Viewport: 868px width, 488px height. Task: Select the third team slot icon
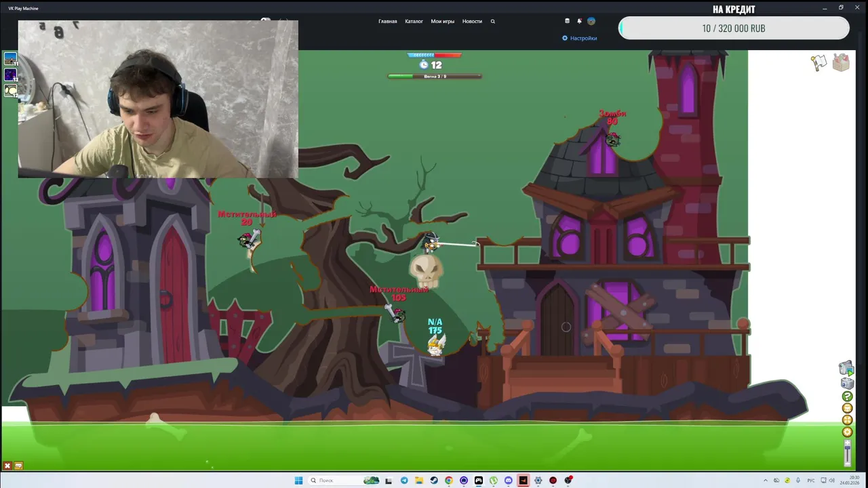coord(10,90)
